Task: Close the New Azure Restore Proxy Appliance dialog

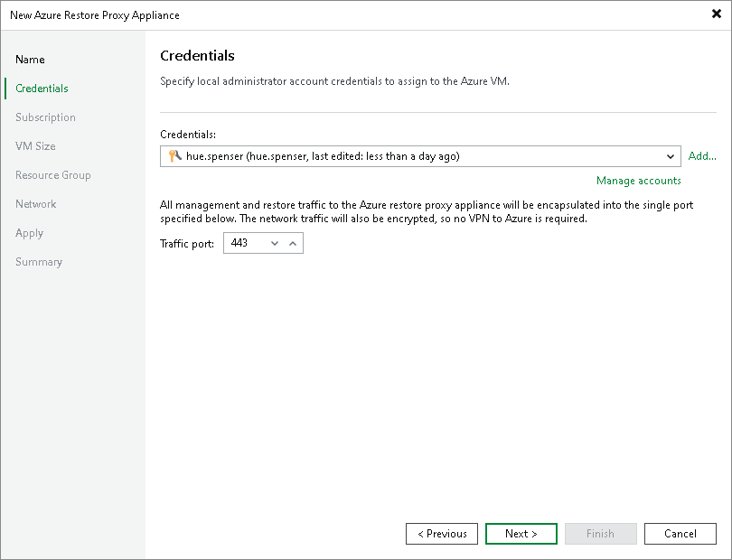Action: pos(716,14)
